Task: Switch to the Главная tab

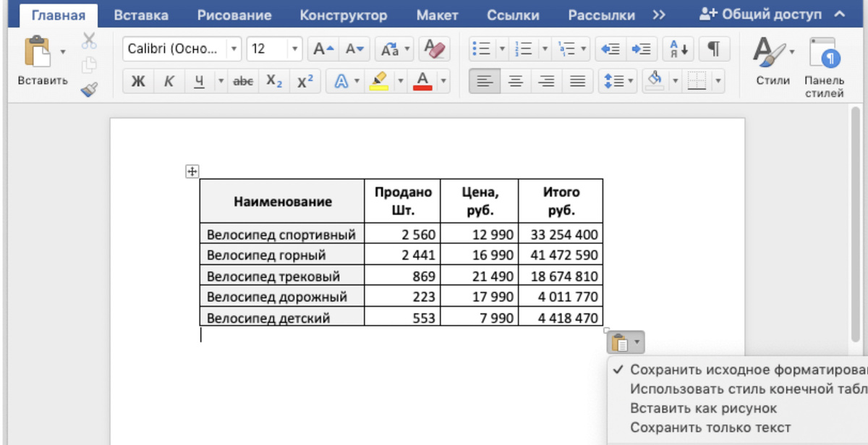Action: click(x=58, y=15)
